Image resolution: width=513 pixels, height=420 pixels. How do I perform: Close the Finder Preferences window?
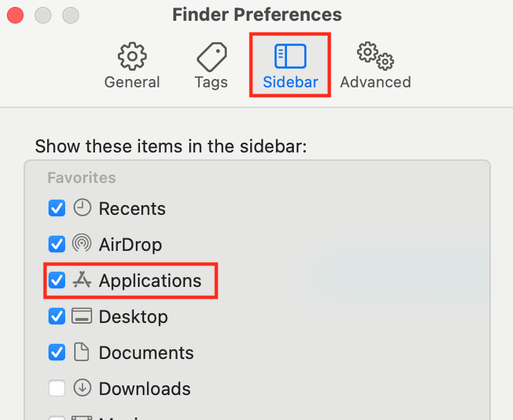(x=15, y=15)
